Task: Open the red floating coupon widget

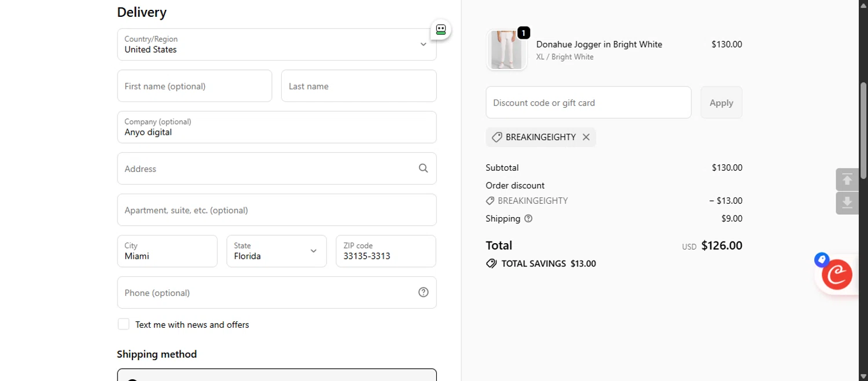Action: point(837,275)
